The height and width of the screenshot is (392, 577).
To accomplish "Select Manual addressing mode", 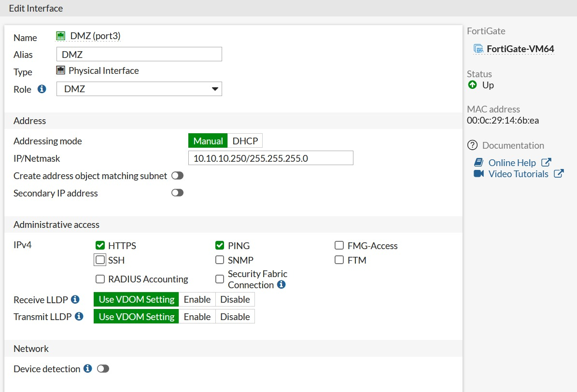I will (x=208, y=140).
